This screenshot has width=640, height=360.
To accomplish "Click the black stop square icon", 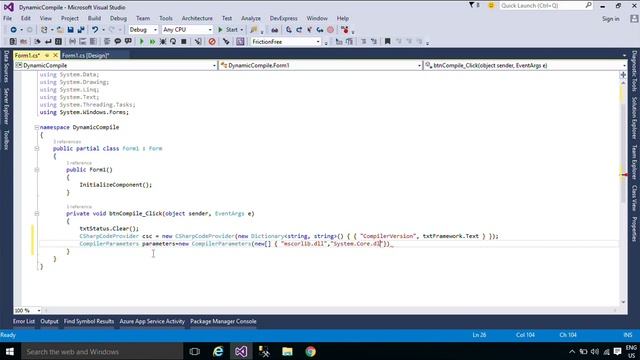I will pyautogui.click(x=184, y=42).
